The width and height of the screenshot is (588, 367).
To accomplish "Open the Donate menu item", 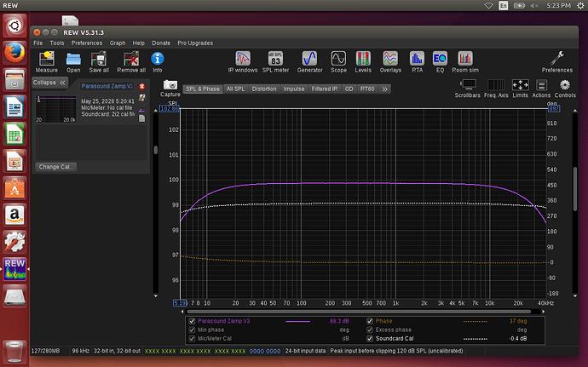I will tap(161, 43).
